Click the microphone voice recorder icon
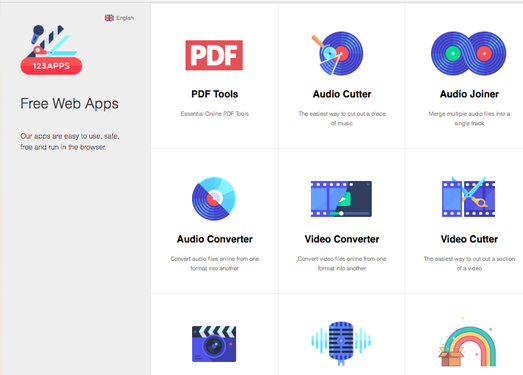523x375 pixels. click(341, 343)
